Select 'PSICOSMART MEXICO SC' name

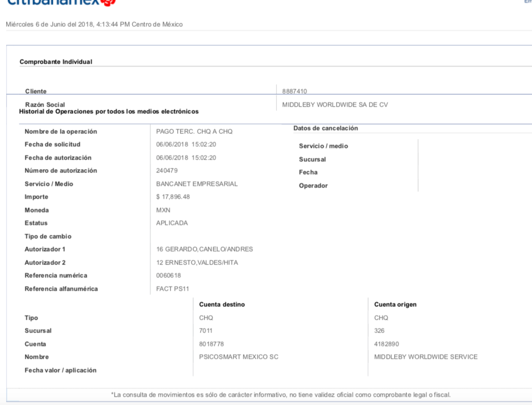point(239,357)
